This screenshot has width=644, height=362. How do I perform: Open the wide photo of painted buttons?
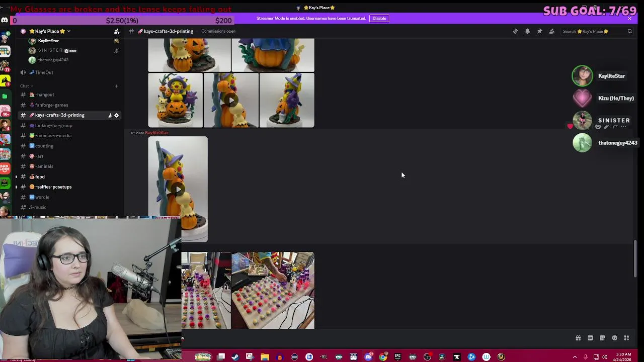pos(273,291)
